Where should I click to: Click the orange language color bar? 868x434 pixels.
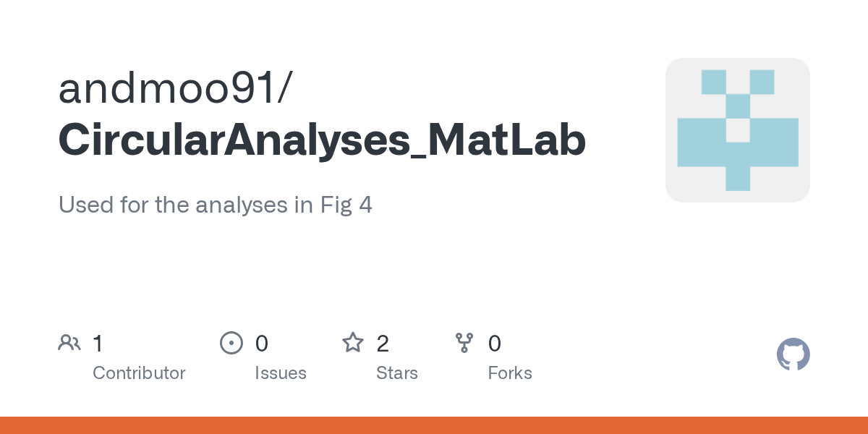pyautogui.click(x=434, y=425)
